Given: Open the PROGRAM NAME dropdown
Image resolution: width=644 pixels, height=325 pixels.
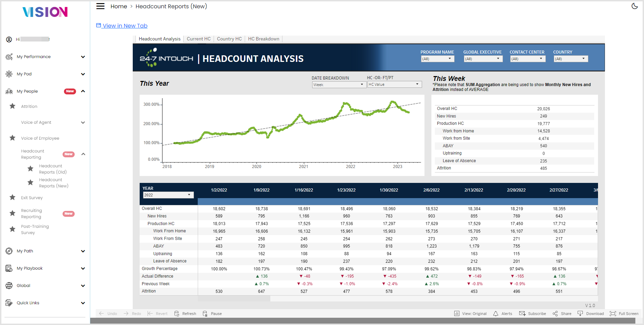Looking at the screenshot, I should tap(437, 59).
